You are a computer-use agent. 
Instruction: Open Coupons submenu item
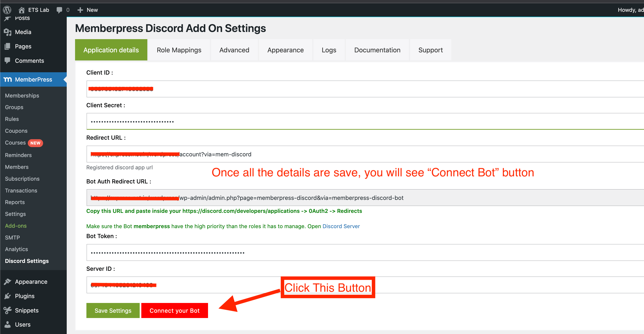[16, 131]
